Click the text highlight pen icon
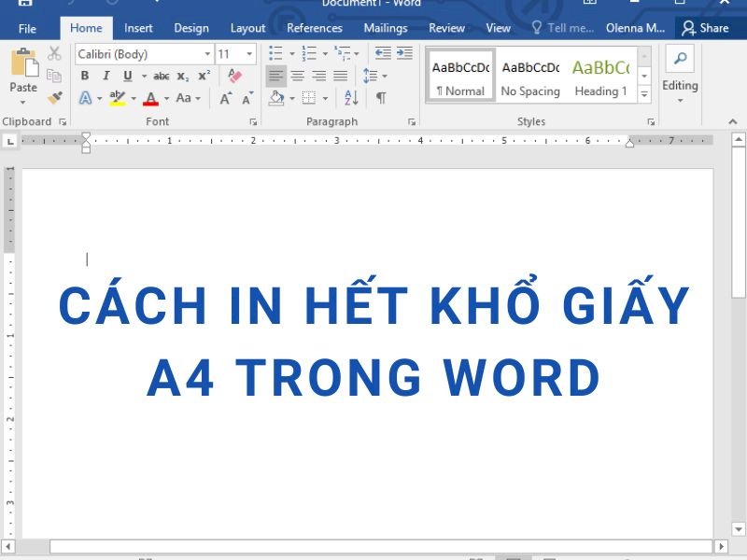 click(x=118, y=98)
